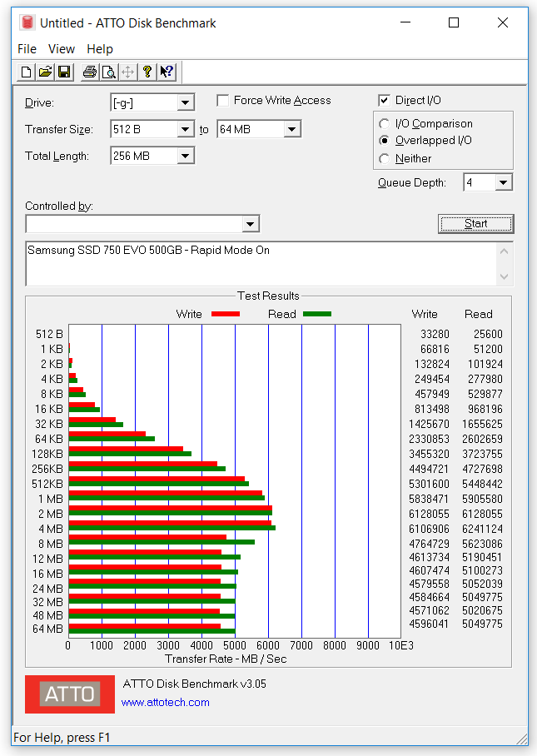The height and width of the screenshot is (756, 537).
Task: Click into the Samsung SSD description text box
Action: [x=261, y=264]
